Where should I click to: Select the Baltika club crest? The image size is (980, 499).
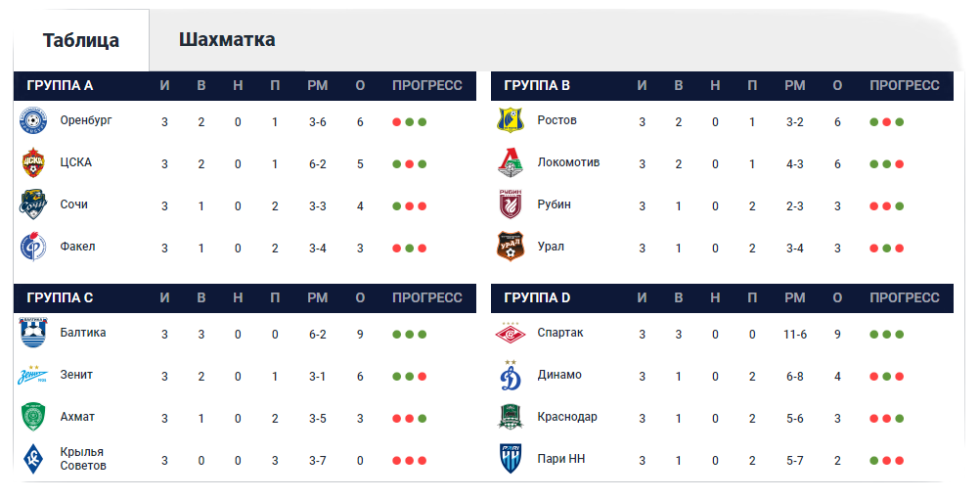33,333
